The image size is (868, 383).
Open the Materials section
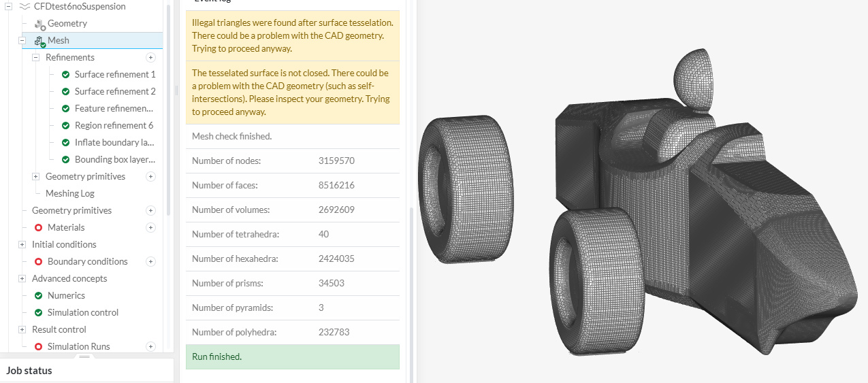(x=66, y=228)
